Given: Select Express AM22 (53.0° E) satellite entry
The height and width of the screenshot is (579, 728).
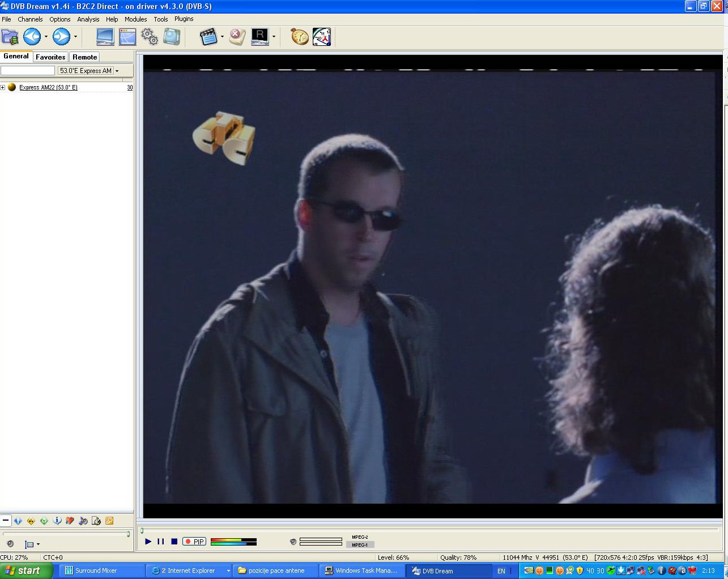Looking at the screenshot, I should 49,87.
